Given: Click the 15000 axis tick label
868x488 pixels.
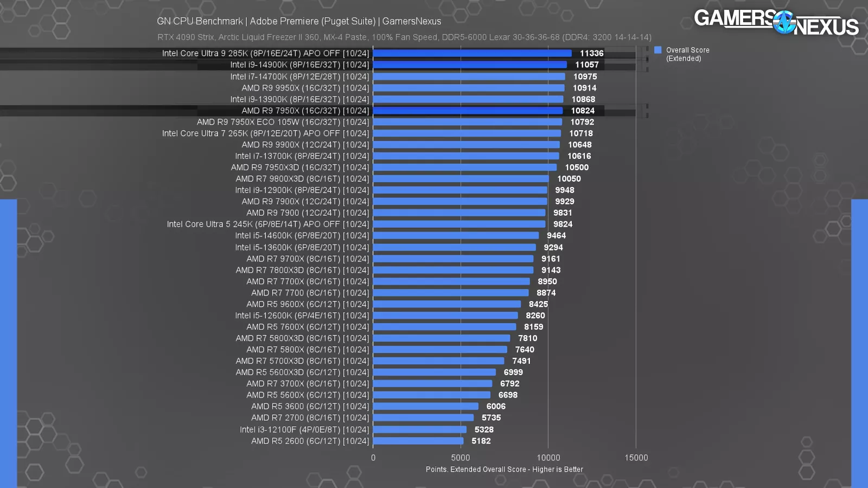Looking at the screenshot, I should pos(637,457).
